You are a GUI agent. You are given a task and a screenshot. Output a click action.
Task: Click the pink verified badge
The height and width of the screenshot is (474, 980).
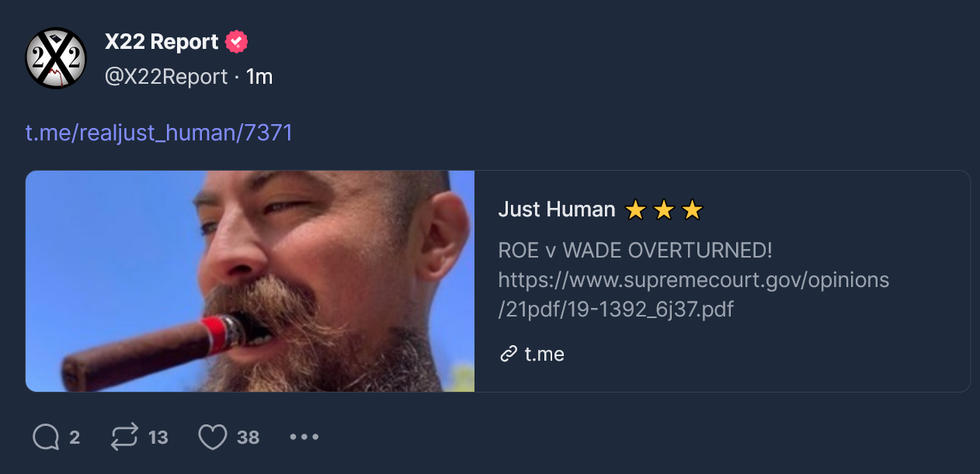(237, 42)
